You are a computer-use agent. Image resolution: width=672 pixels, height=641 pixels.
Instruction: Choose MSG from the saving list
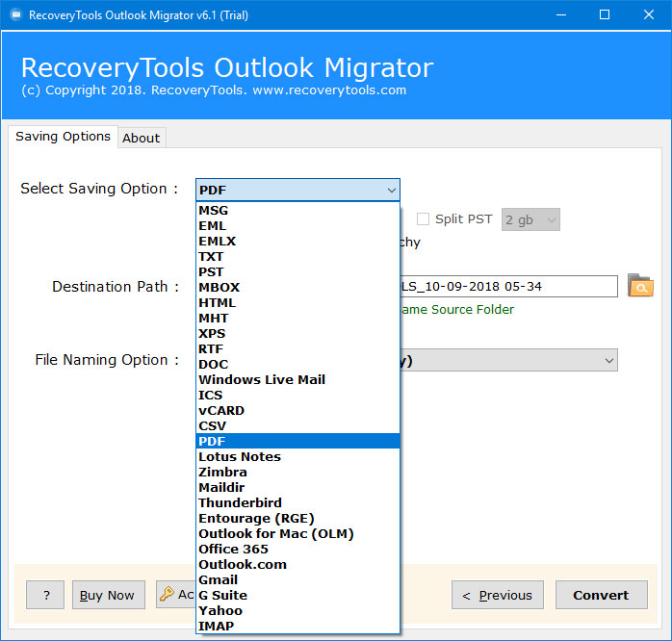[x=297, y=211]
